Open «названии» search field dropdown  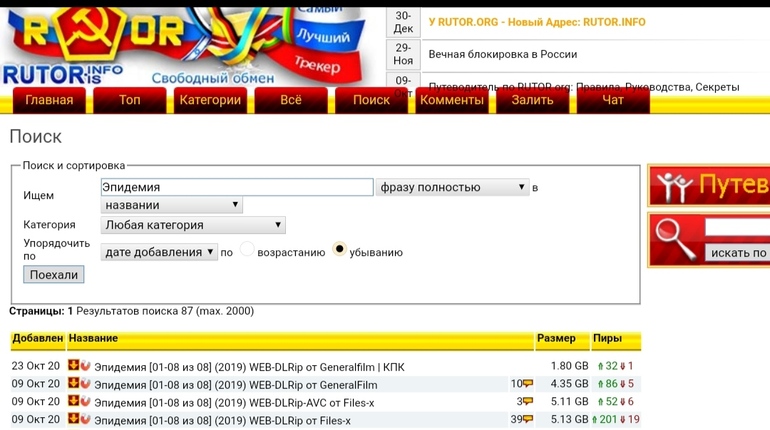pos(172,205)
